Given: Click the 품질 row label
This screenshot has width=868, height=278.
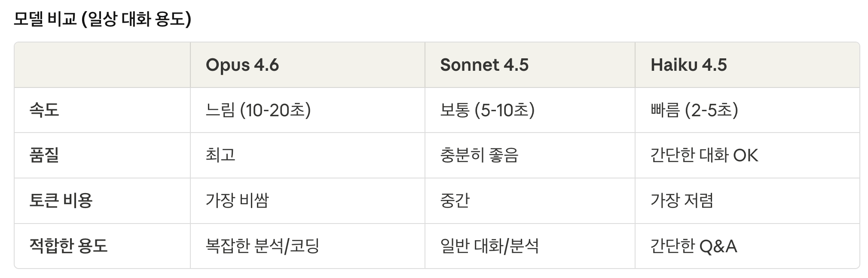Looking at the screenshot, I should click(x=44, y=155).
